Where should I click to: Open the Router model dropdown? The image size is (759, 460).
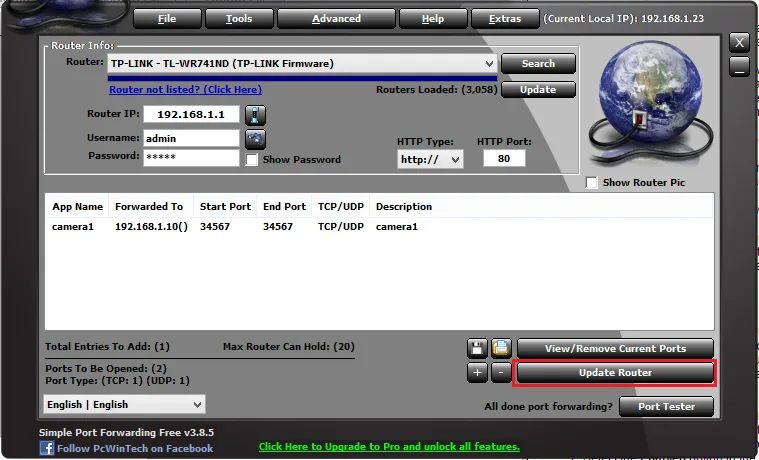click(x=302, y=63)
